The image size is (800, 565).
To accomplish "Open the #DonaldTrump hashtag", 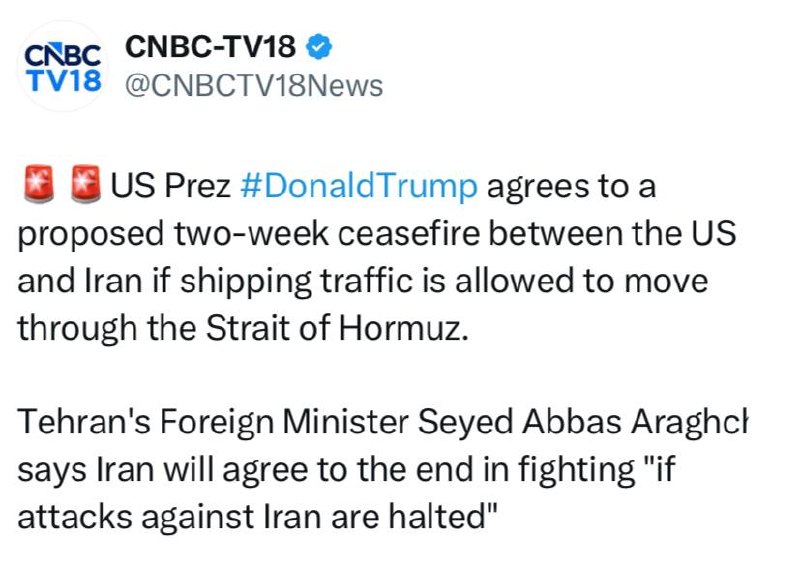I will (x=360, y=187).
